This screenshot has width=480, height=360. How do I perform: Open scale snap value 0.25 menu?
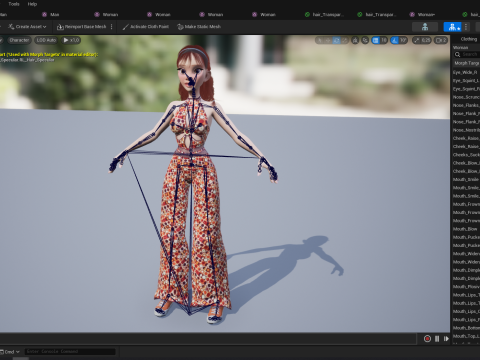[x=426, y=40]
